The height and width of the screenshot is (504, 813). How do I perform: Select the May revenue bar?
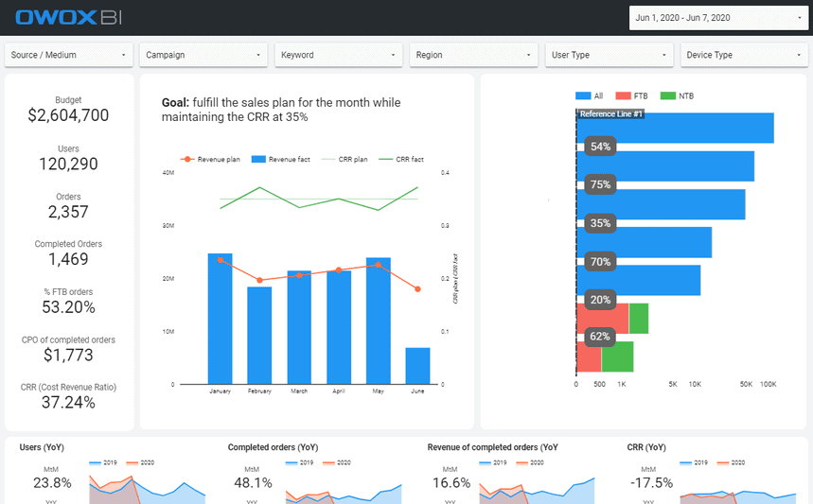tap(378, 321)
